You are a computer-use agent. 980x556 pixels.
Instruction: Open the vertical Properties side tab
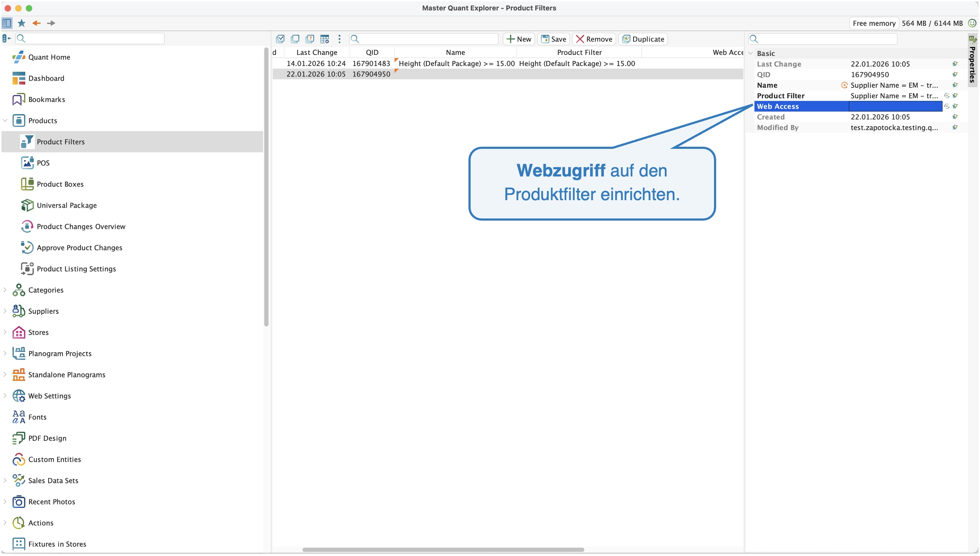tap(973, 60)
